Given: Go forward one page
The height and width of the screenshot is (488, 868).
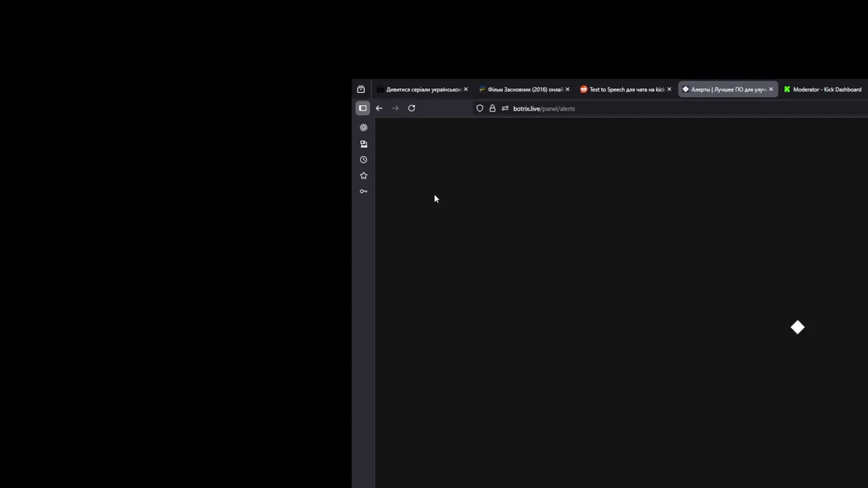Looking at the screenshot, I should point(395,108).
